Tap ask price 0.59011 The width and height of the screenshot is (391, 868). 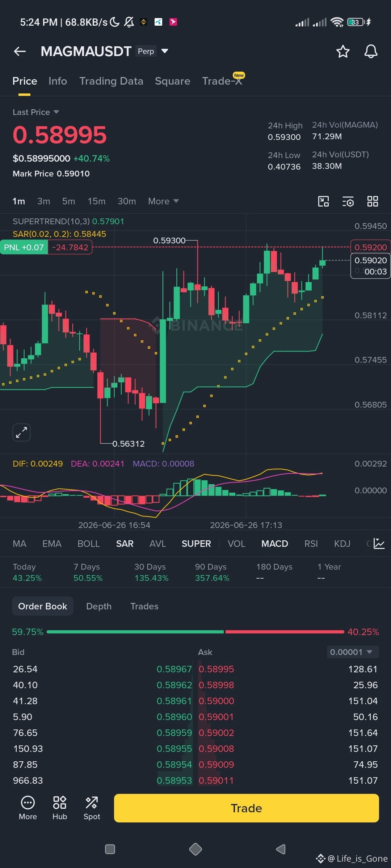(x=216, y=780)
